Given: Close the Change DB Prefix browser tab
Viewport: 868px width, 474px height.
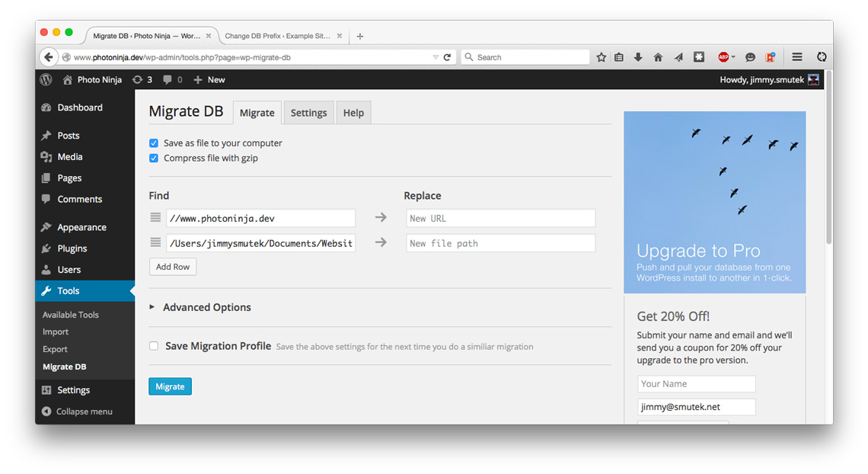Looking at the screenshot, I should (340, 36).
